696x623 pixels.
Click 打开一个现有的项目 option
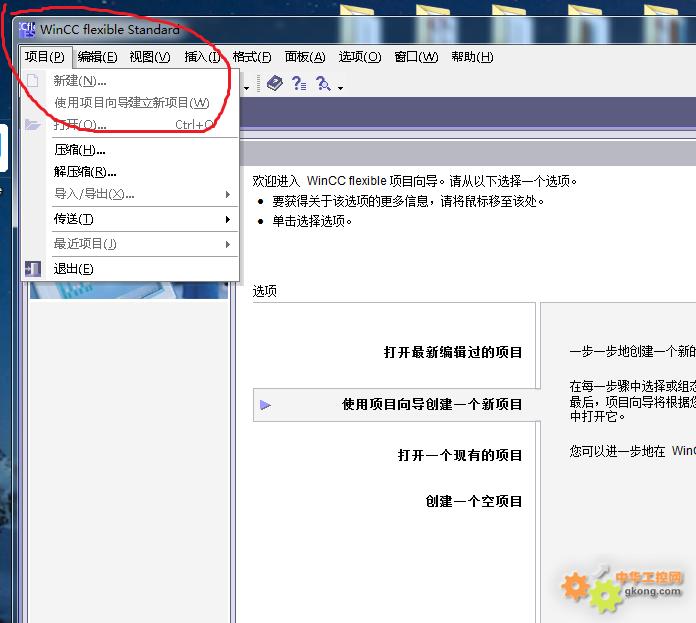[460, 455]
